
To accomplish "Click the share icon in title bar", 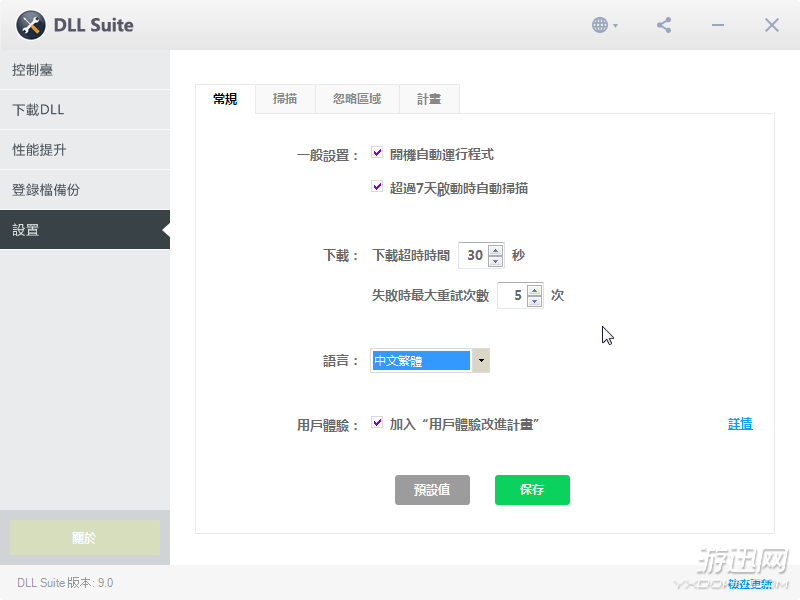I will click(x=664, y=25).
